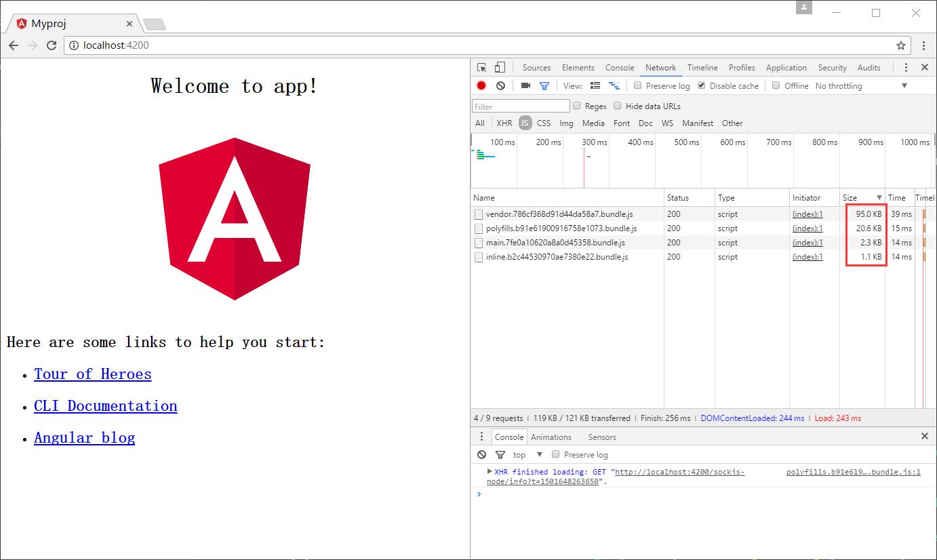Image resolution: width=937 pixels, height=560 pixels.
Task: Enable the Offline checkbox
Action: [x=776, y=85]
